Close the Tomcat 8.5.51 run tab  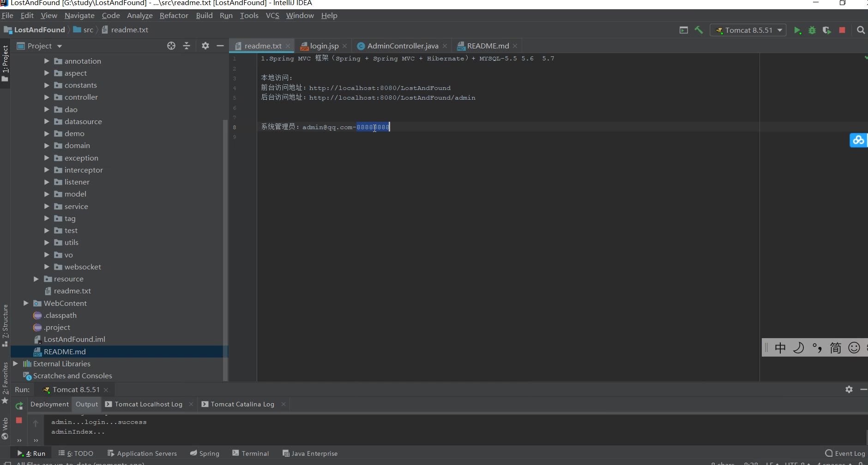click(106, 390)
